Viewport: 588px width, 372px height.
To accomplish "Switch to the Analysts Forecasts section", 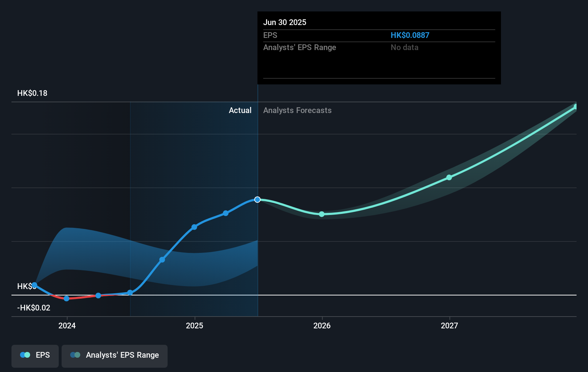I will (297, 110).
